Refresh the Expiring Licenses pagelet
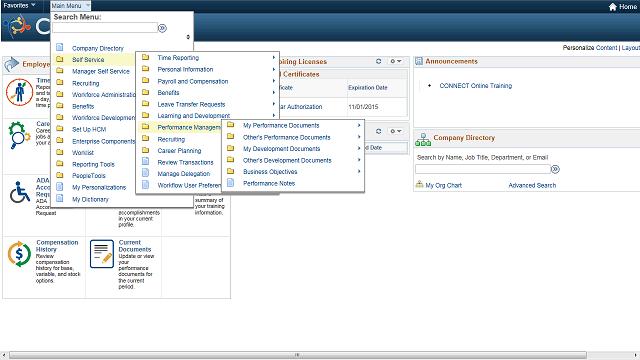This screenshot has width=640, height=360. click(x=378, y=61)
